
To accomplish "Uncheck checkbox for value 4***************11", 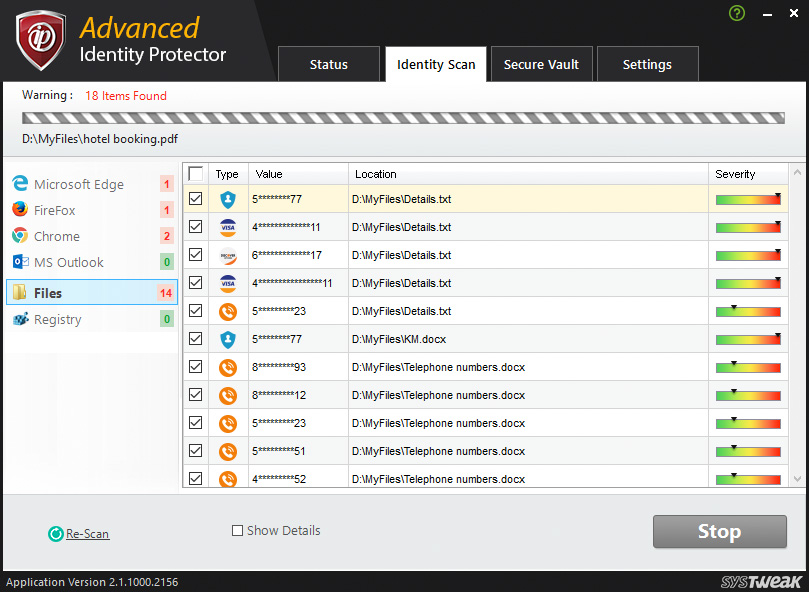I will click(196, 282).
